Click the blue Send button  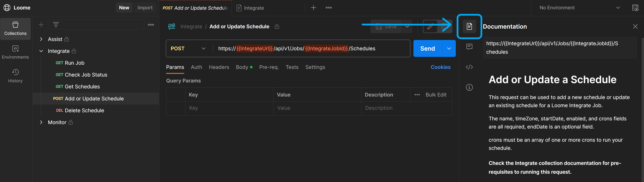tap(428, 48)
